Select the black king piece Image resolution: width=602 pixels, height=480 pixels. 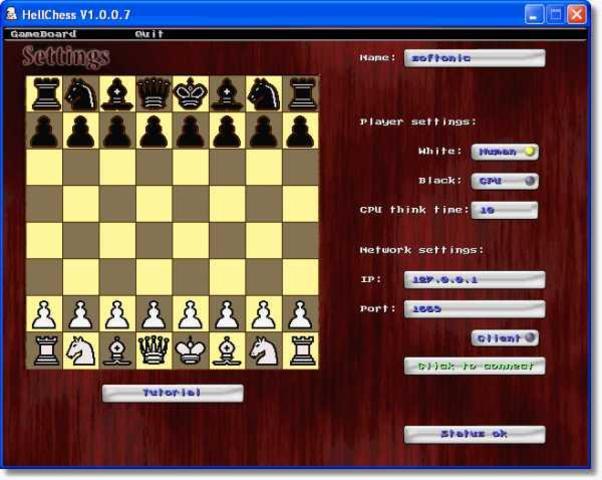[x=190, y=94]
